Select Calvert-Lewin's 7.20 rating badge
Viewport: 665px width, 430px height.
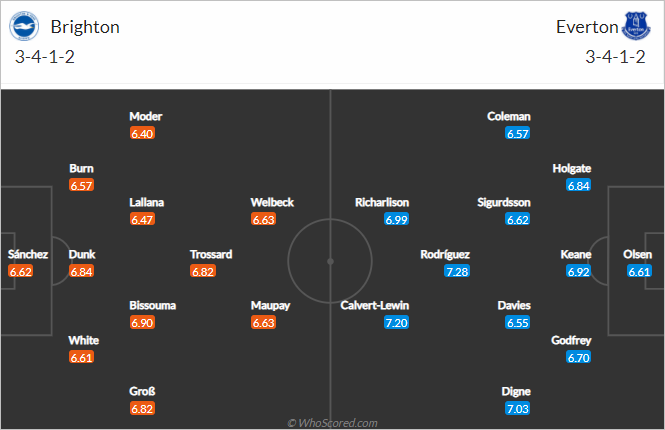pyautogui.click(x=396, y=323)
